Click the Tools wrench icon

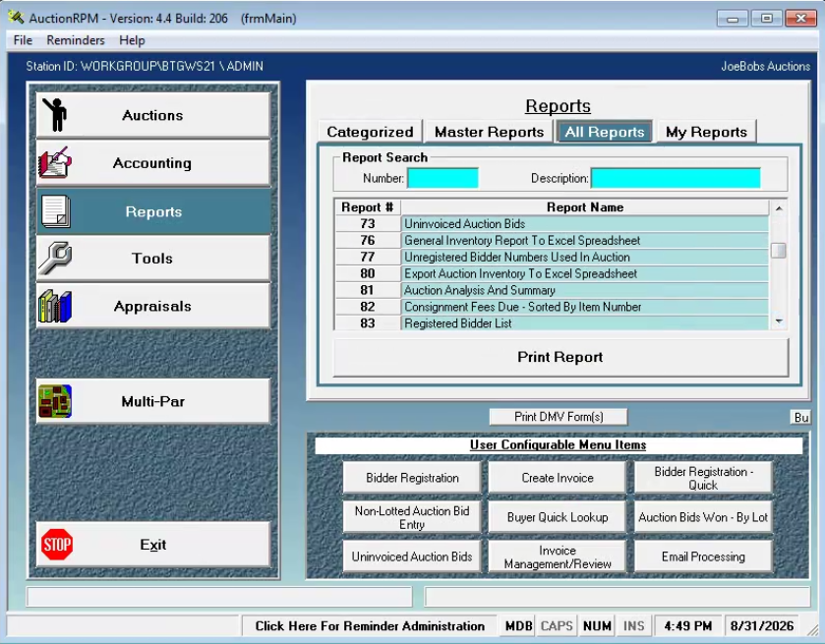[x=55, y=258]
